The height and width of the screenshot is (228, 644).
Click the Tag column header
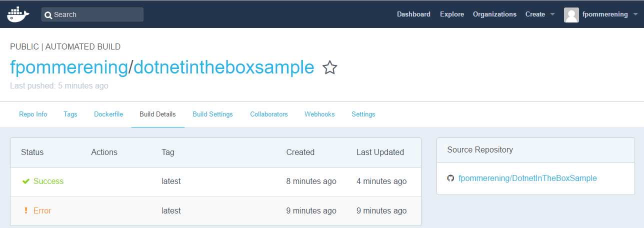coord(168,152)
